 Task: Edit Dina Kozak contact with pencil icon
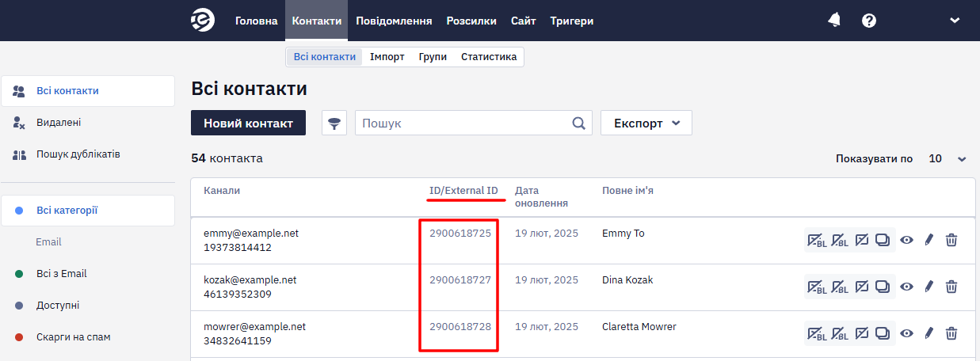pos(929,287)
